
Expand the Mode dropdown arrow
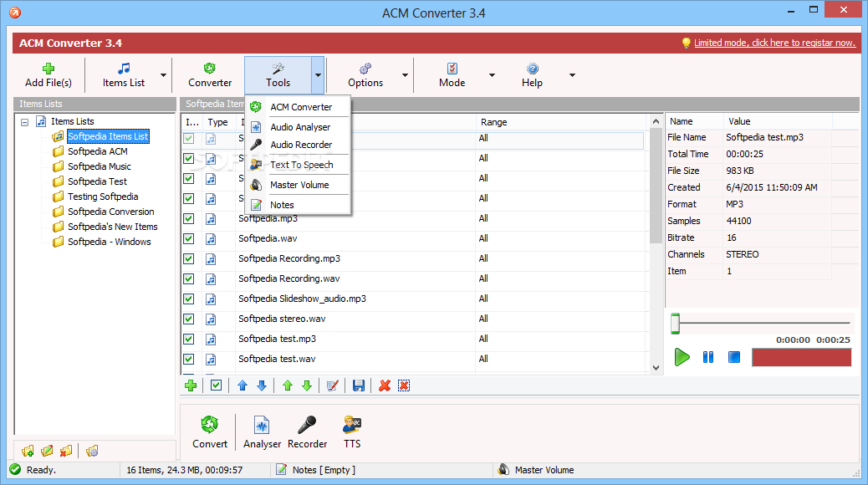[x=492, y=75]
